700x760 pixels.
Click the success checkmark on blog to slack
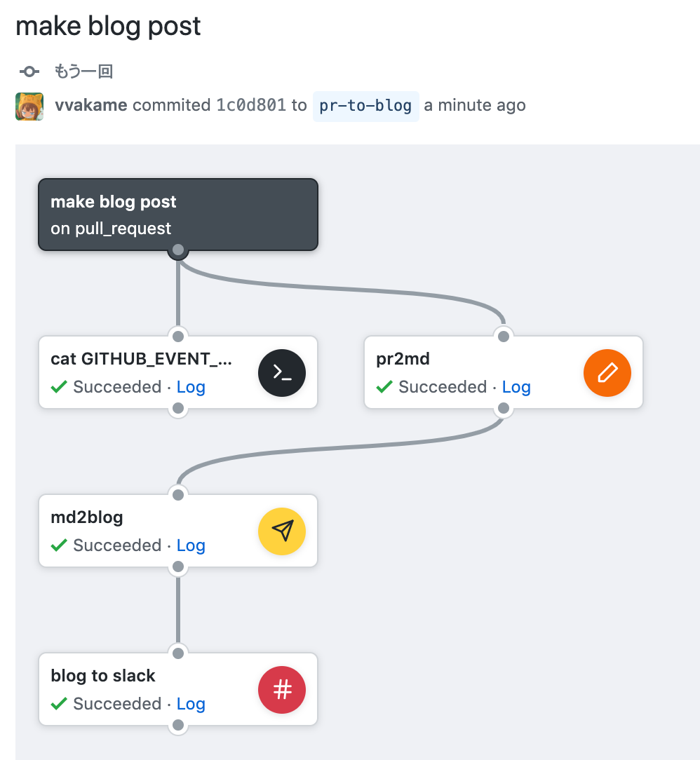58,703
